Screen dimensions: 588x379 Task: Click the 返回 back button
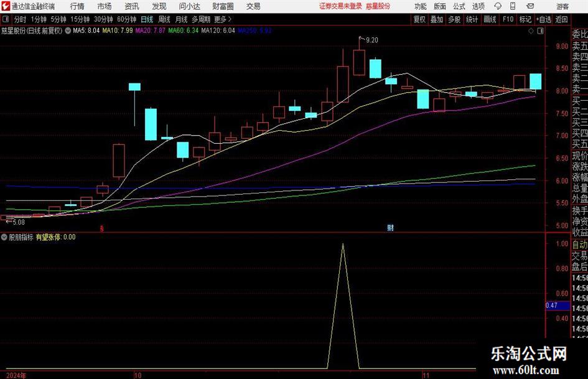pyautogui.click(x=561, y=19)
